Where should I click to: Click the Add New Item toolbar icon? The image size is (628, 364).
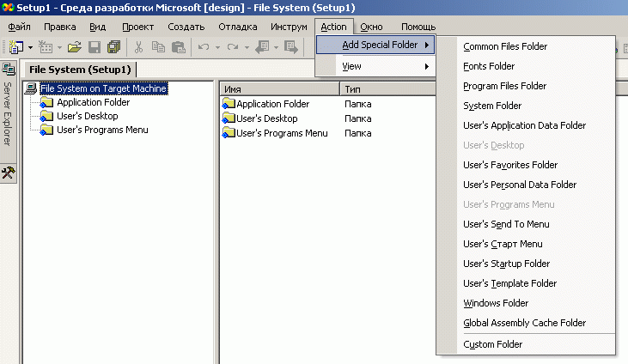pos(46,47)
